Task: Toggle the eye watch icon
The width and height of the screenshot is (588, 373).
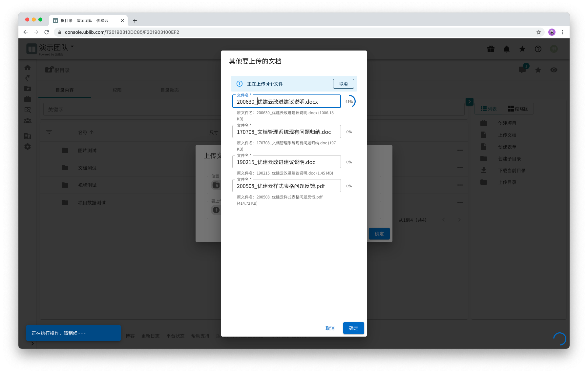Action: click(554, 70)
